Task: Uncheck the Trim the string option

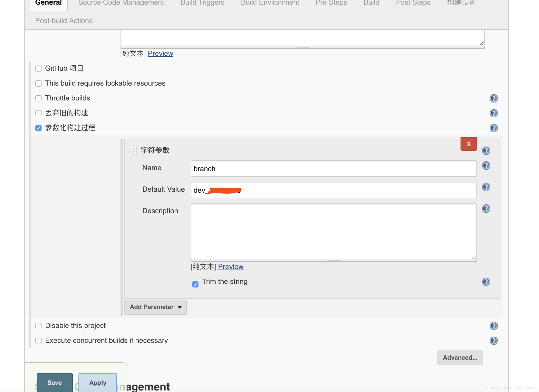Action: click(x=195, y=284)
